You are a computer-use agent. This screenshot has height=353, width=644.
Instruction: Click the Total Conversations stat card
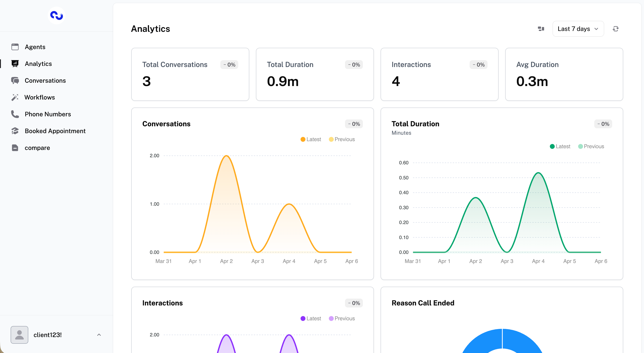190,74
